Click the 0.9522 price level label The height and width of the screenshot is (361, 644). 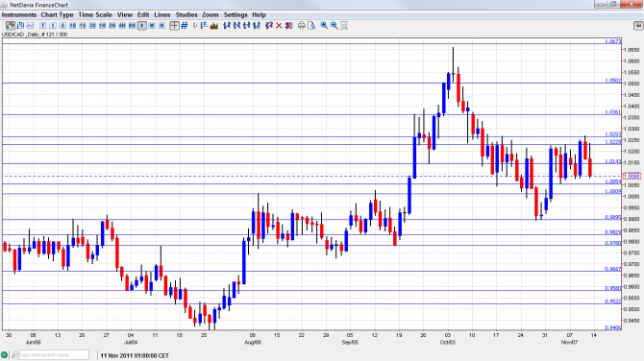pos(613,301)
